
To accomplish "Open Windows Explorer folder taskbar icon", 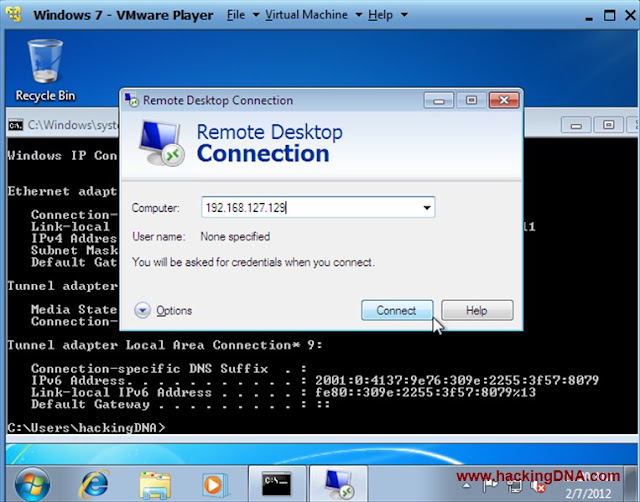I will click(155, 485).
